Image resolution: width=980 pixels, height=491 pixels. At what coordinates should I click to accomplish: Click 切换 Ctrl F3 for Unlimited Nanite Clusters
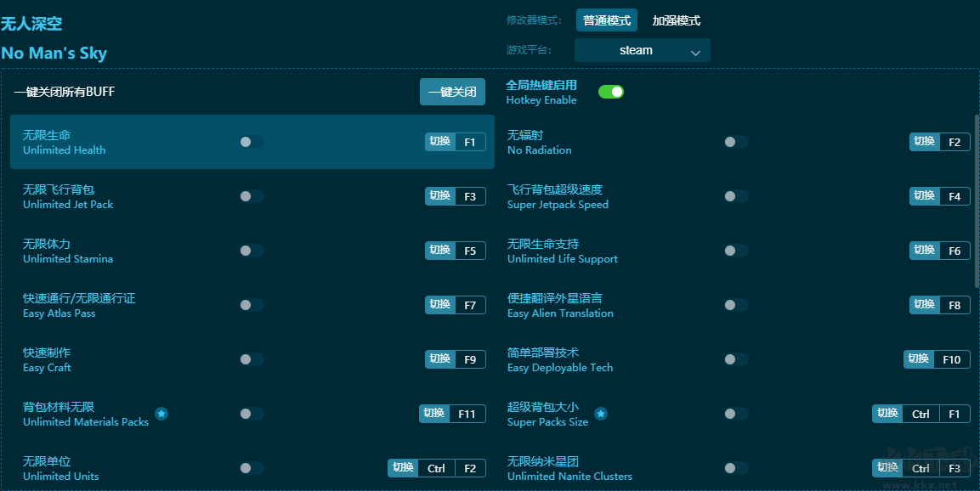click(921, 468)
